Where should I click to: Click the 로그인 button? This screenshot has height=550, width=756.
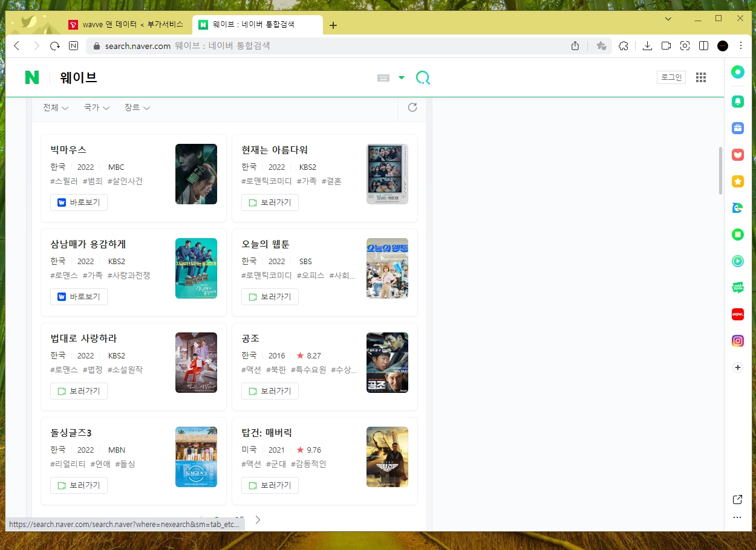tap(671, 77)
